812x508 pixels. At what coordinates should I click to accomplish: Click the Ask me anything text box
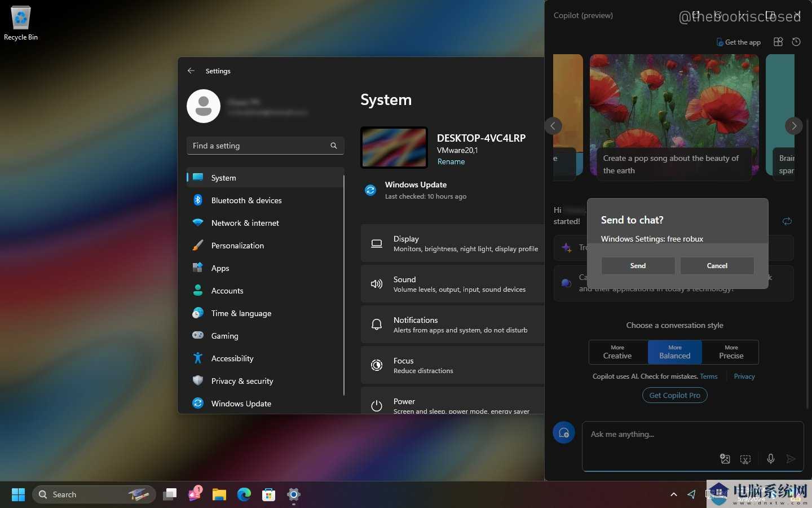692,446
